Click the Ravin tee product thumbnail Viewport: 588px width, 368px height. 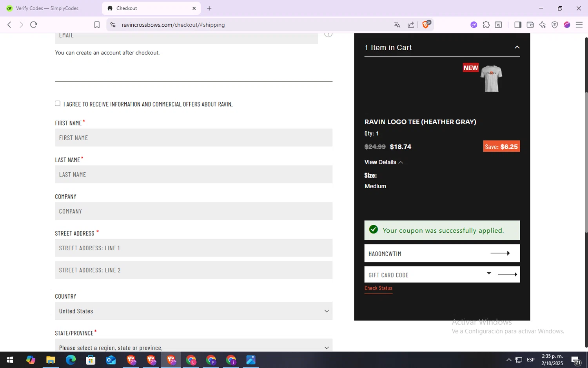[x=491, y=78]
